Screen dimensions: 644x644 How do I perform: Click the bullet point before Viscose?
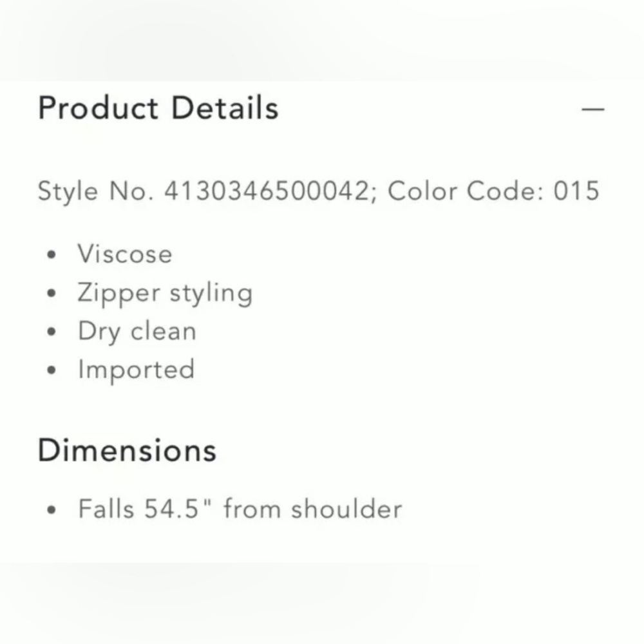pos(52,255)
